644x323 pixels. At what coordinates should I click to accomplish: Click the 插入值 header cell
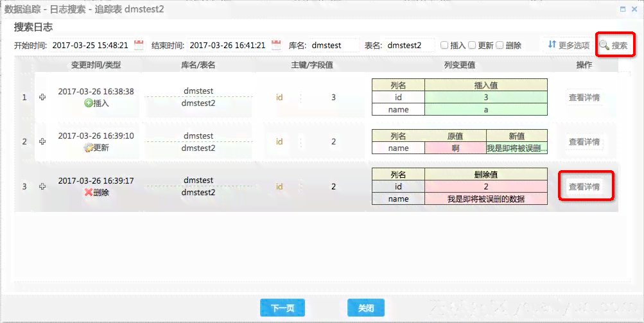point(486,85)
